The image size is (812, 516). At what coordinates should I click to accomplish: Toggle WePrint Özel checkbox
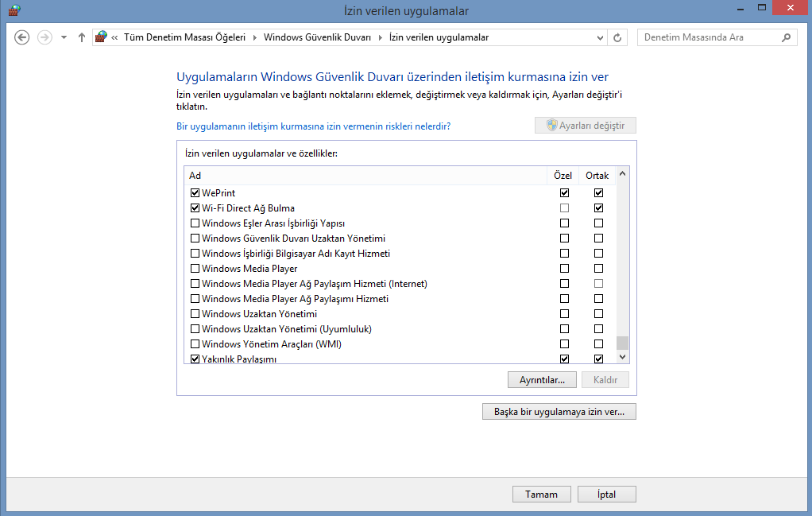(x=564, y=192)
